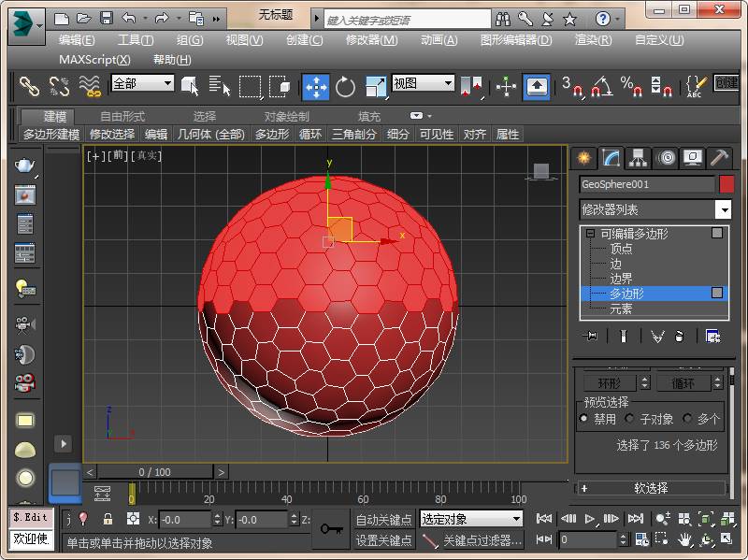Click the Save File toolbar icon
The image size is (748, 560).
click(x=106, y=19)
